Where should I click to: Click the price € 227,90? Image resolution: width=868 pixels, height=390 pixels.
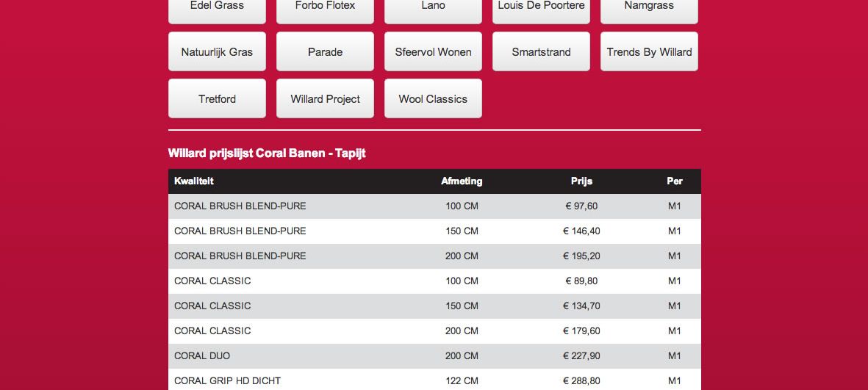pyautogui.click(x=582, y=355)
